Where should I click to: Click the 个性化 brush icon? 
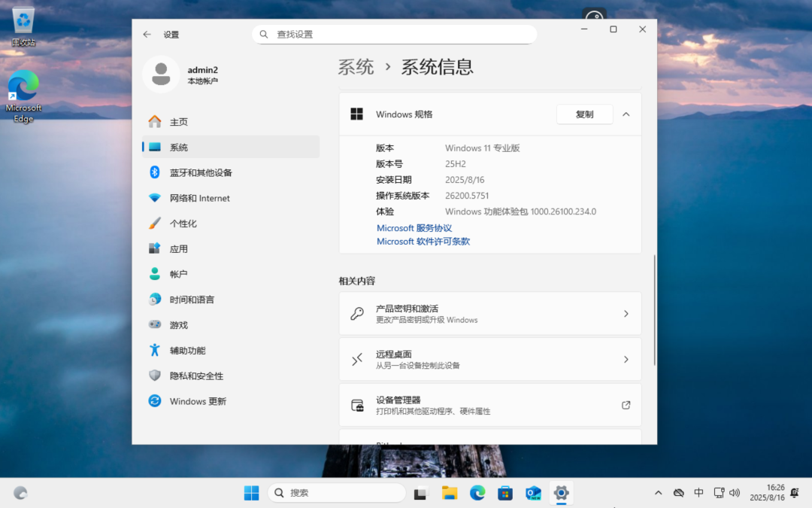coord(156,224)
